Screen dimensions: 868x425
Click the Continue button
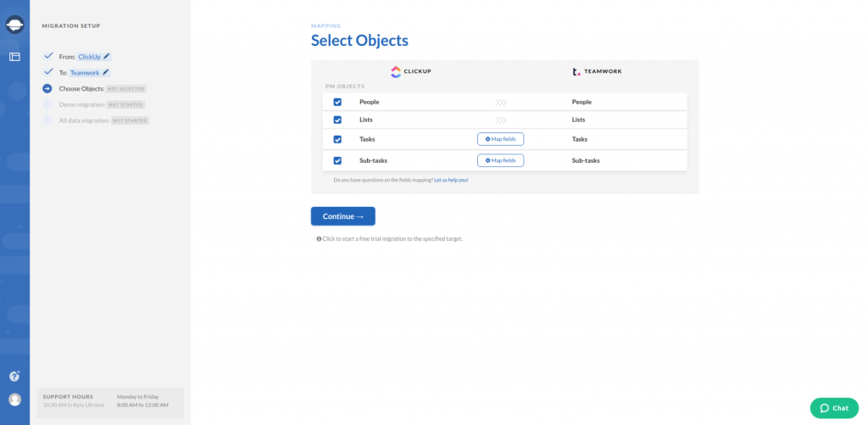(343, 216)
